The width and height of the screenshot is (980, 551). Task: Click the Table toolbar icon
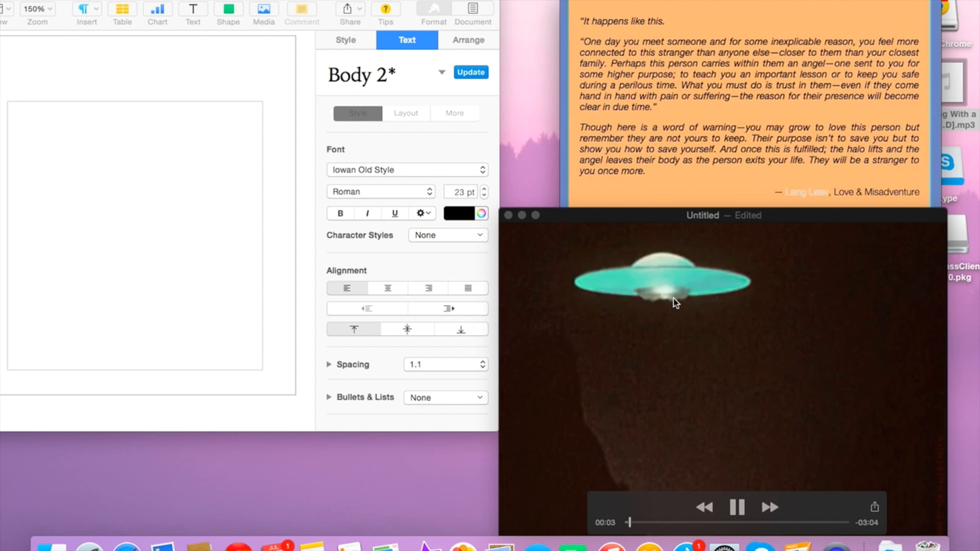tap(122, 10)
